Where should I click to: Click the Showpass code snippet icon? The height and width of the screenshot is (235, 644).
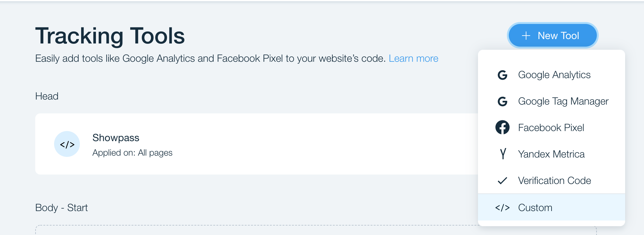point(67,144)
